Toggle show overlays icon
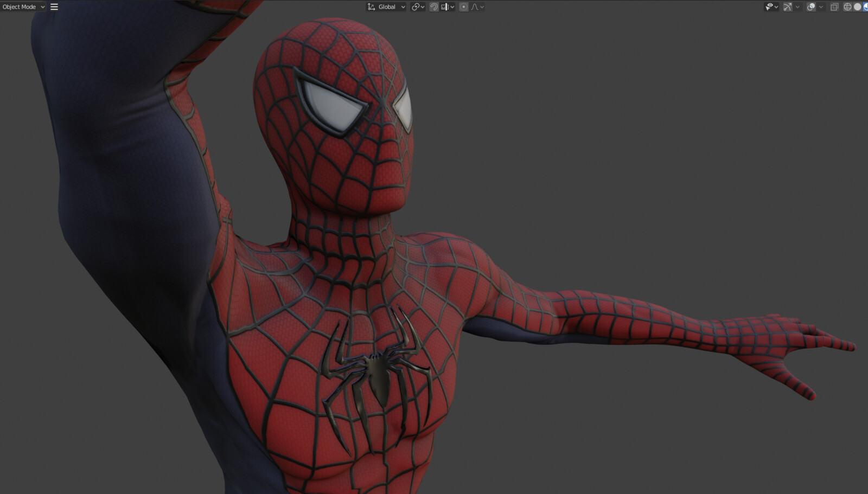The image size is (868, 494). pyautogui.click(x=811, y=7)
